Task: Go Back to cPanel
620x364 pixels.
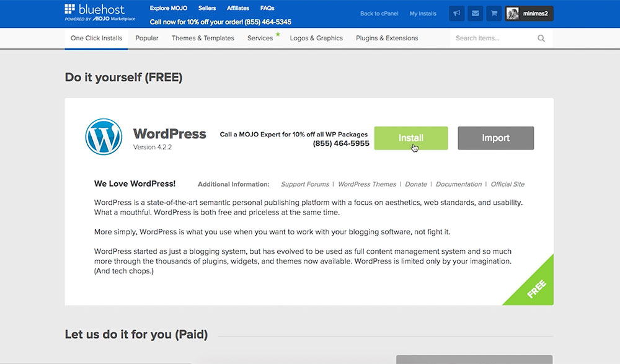Action: click(x=379, y=14)
